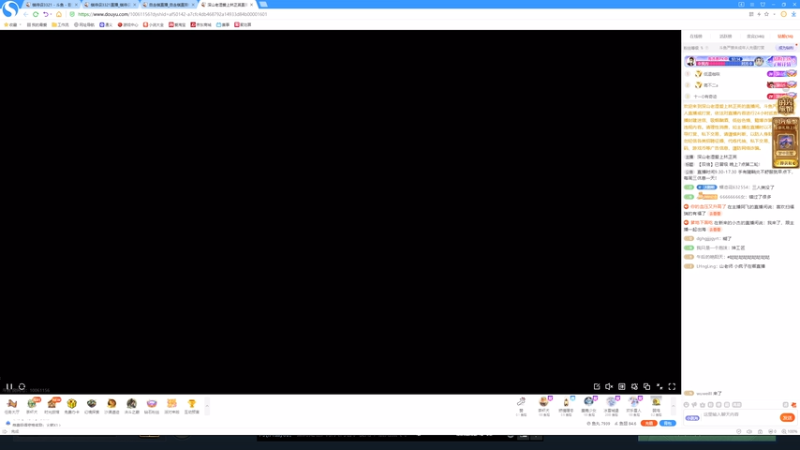Screen dimensions: 800x450
Task: Open the gold trophy activity icon
Action: click(191, 406)
